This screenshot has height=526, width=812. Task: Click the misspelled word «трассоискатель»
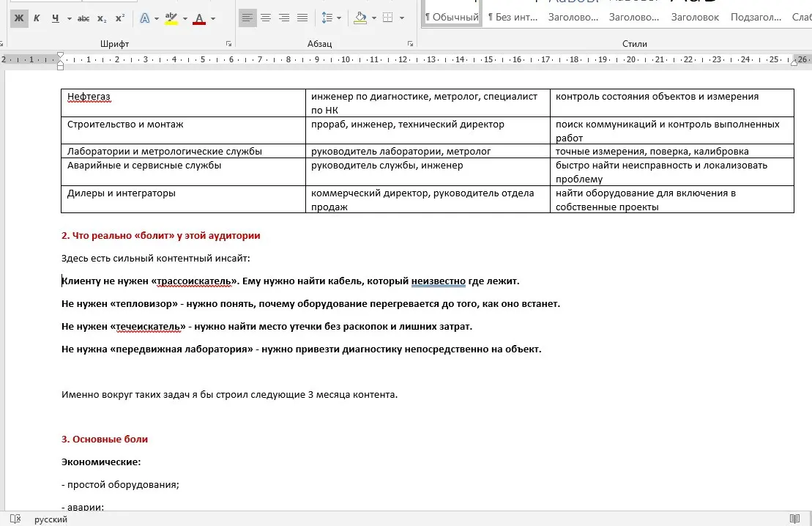coord(194,281)
